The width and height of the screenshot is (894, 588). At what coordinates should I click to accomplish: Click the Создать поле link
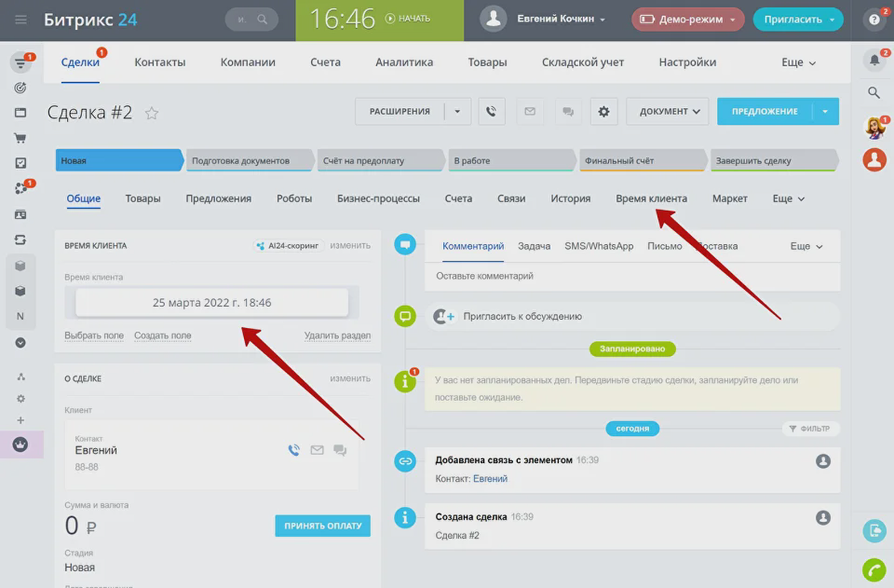pyautogui.click(x=163, y=336)
